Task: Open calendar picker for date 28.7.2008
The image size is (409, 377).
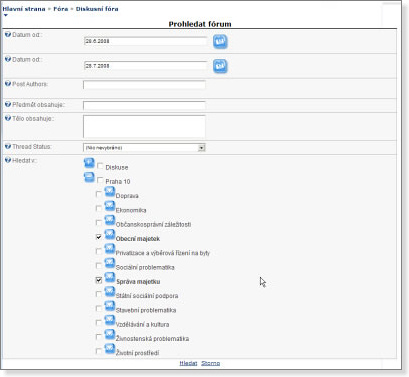Action: (x=220, y=66)
